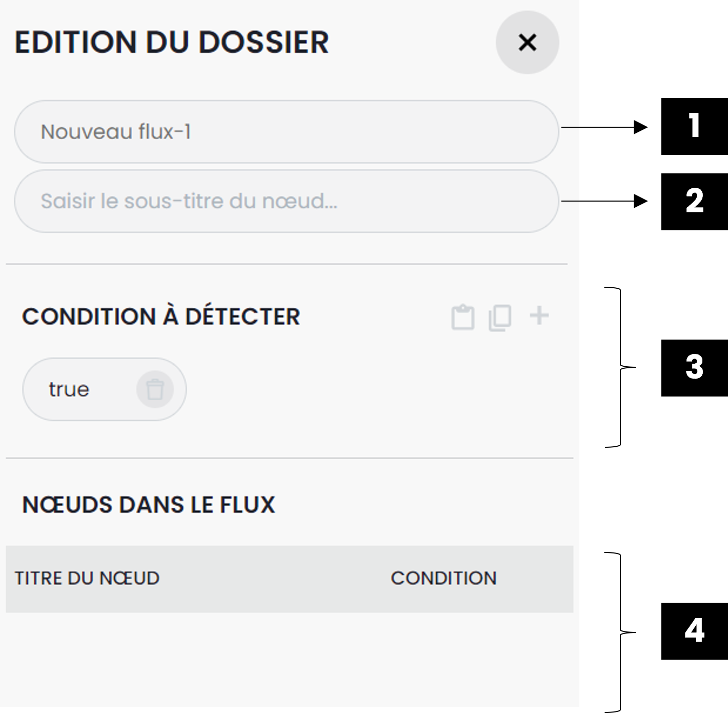Screen dimensions: 728x713
Task: Add a new condition with the plus icon
Action: [539, 315]
